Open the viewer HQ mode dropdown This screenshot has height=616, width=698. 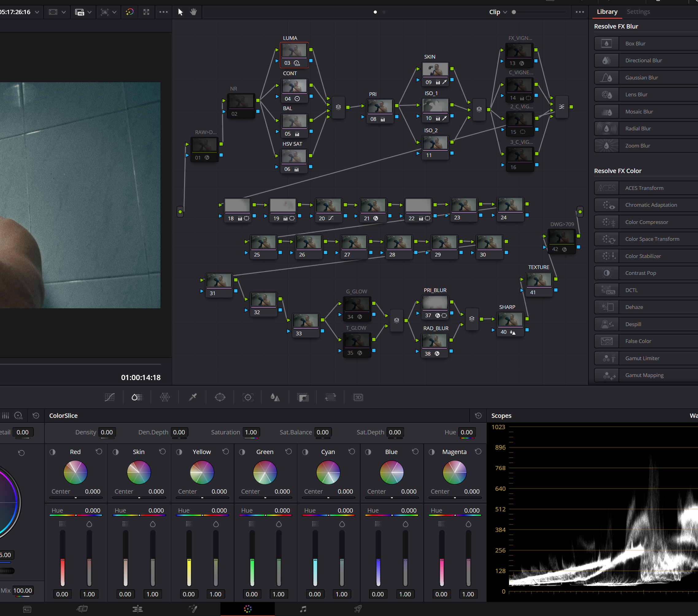pyautogui.click(x=90, y=12)
